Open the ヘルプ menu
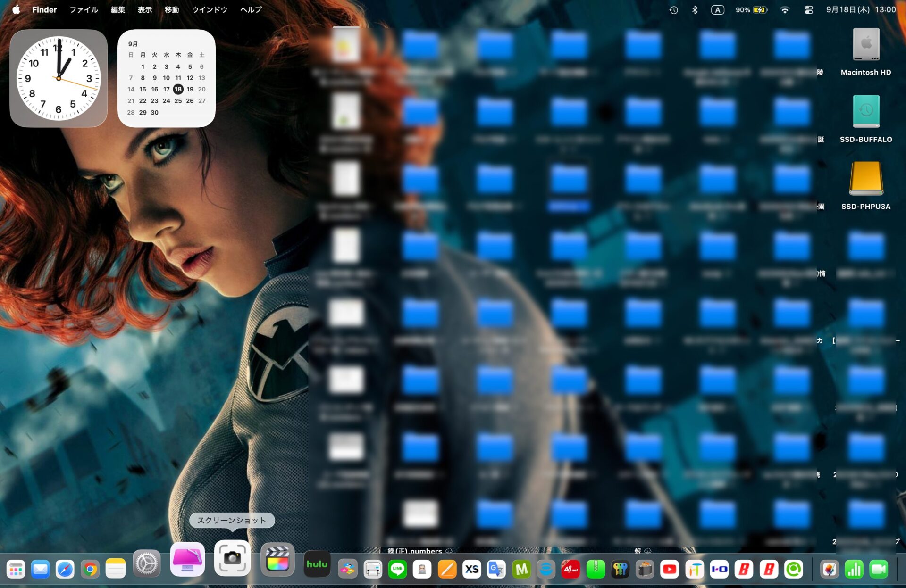 pyautogui.click(x=251, y=9)
